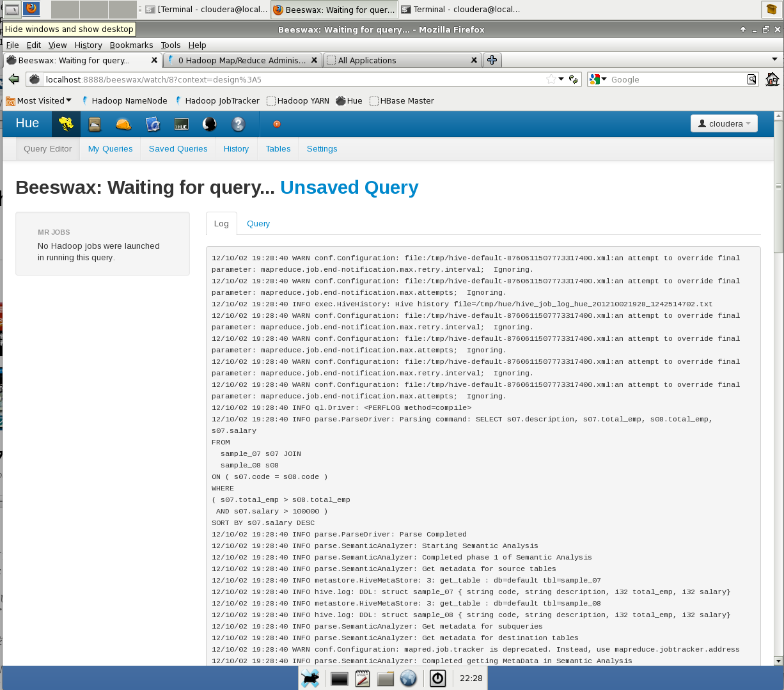This screenshot has height=690, width=784.
Task: Open Saved Queries
Action: point(178,148)
